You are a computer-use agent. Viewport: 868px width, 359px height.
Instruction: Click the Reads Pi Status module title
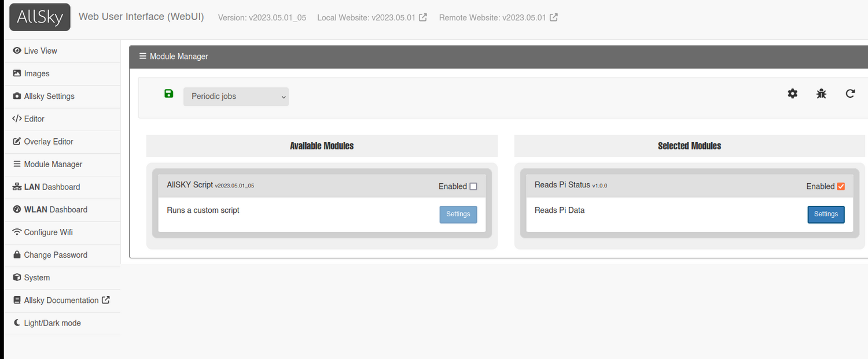(562, 185)
